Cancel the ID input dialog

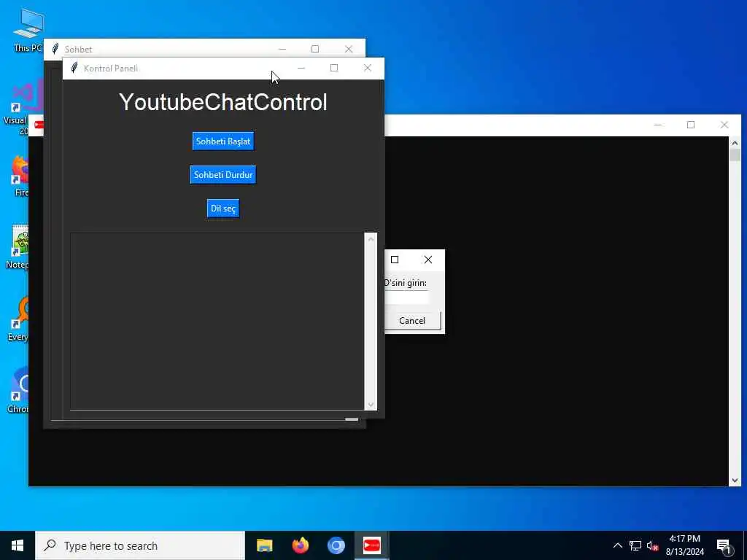tap(412, 321)
